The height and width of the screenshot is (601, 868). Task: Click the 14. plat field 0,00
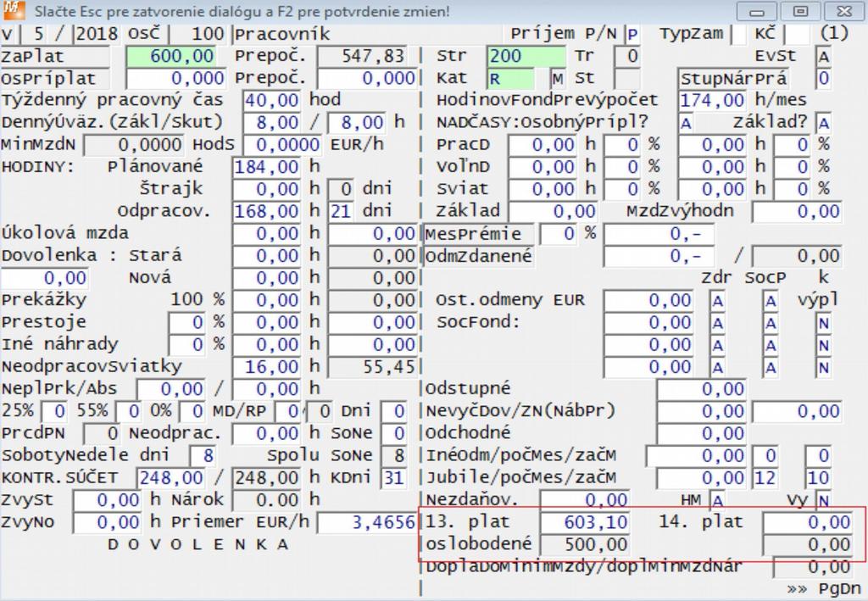pyautogui.click(x=808, y=522)
